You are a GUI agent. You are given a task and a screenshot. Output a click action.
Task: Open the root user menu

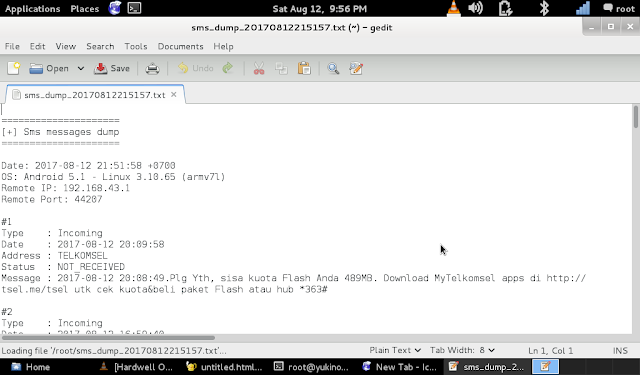(x=619, y=8)
